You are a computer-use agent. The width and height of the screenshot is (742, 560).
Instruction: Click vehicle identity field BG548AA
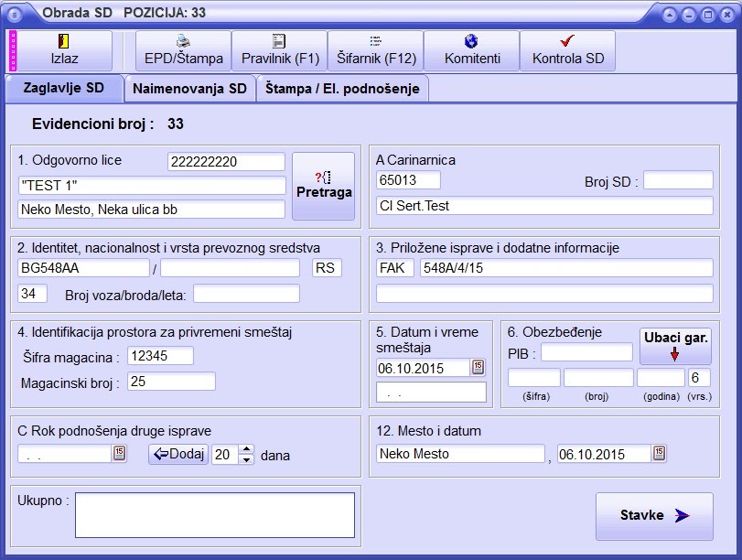(x=84, y=268)
